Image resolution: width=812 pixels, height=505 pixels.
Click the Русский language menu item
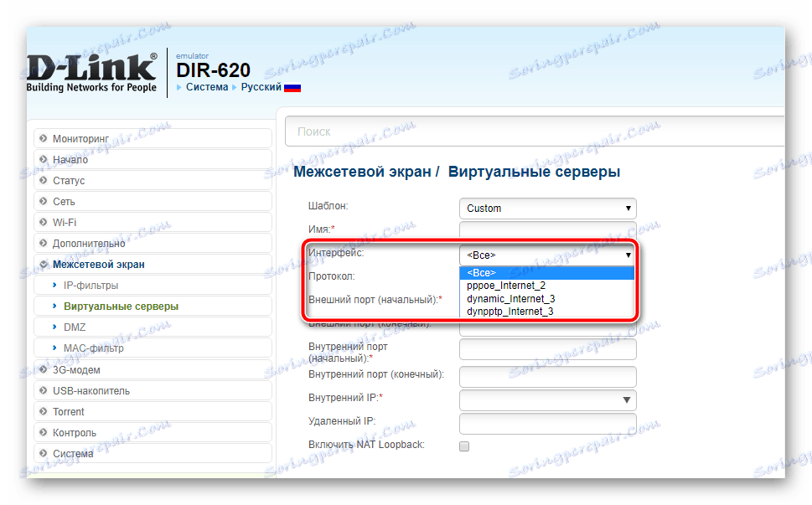pyautogui.click(x=261, y=86)
